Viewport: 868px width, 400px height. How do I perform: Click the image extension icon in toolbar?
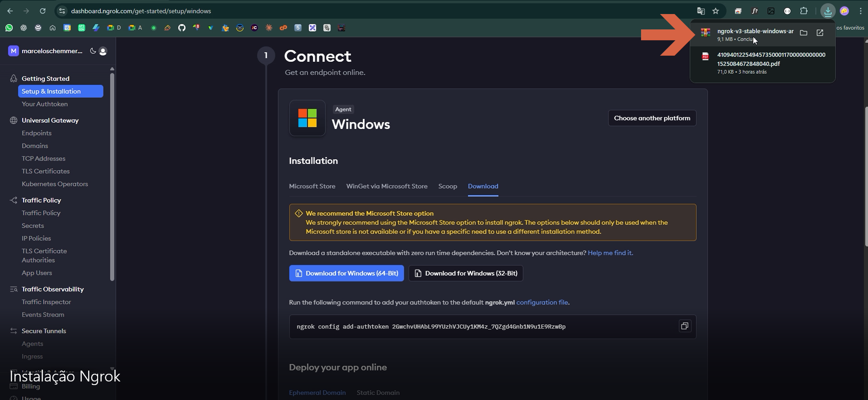771,11
